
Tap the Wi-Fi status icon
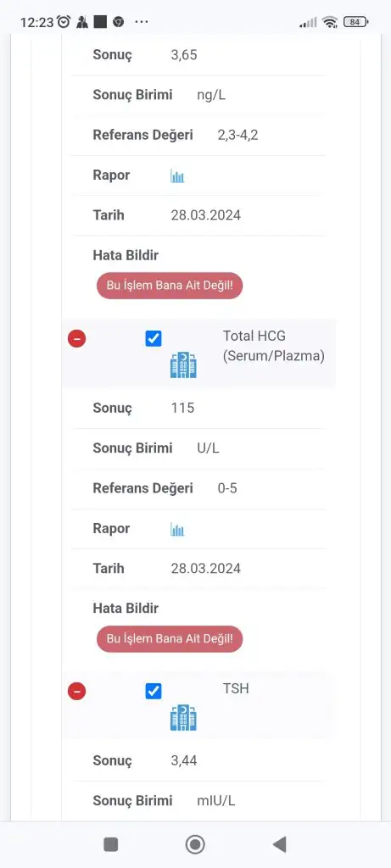(x=330, y=22)
